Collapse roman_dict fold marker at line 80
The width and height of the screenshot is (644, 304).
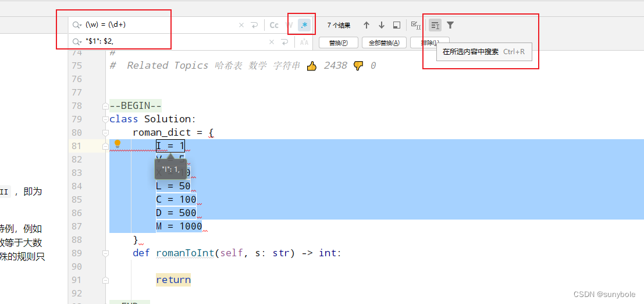(105, 132)
